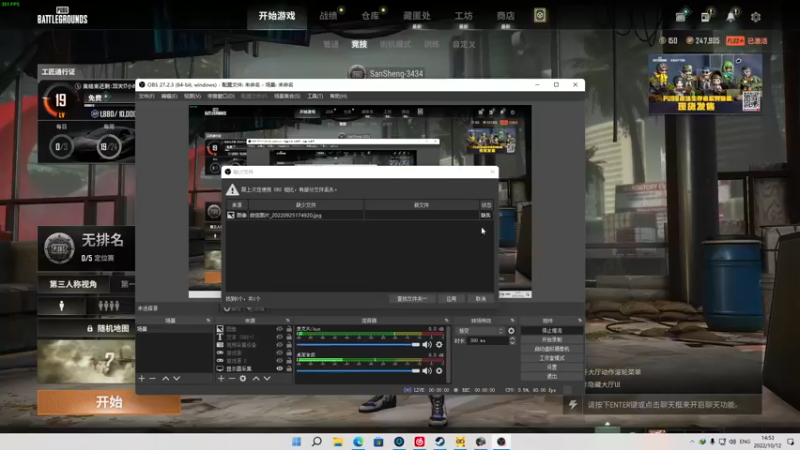Toggle visibility of 文本 (GDI+) source

point(280,337)
